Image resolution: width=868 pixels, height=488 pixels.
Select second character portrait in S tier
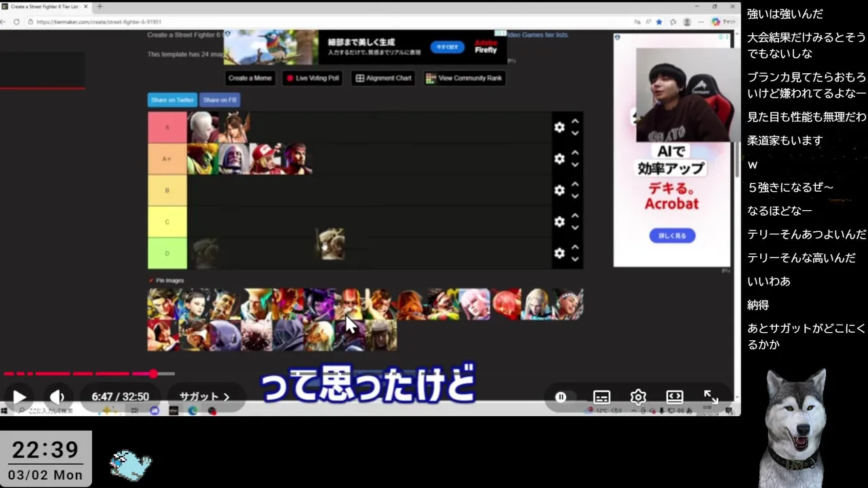tap(234, 127)
